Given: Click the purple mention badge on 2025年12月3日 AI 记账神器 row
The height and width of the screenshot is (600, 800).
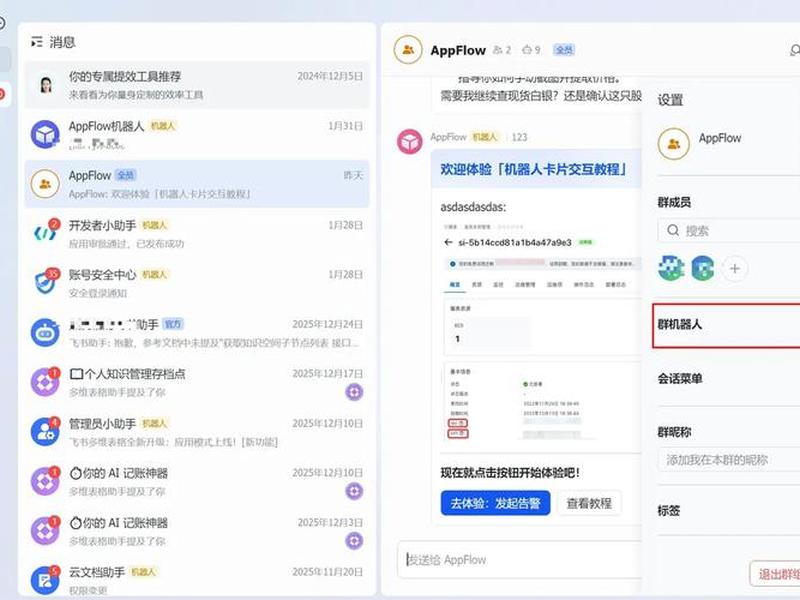Looking at the screenshot, I should point(354,540).
